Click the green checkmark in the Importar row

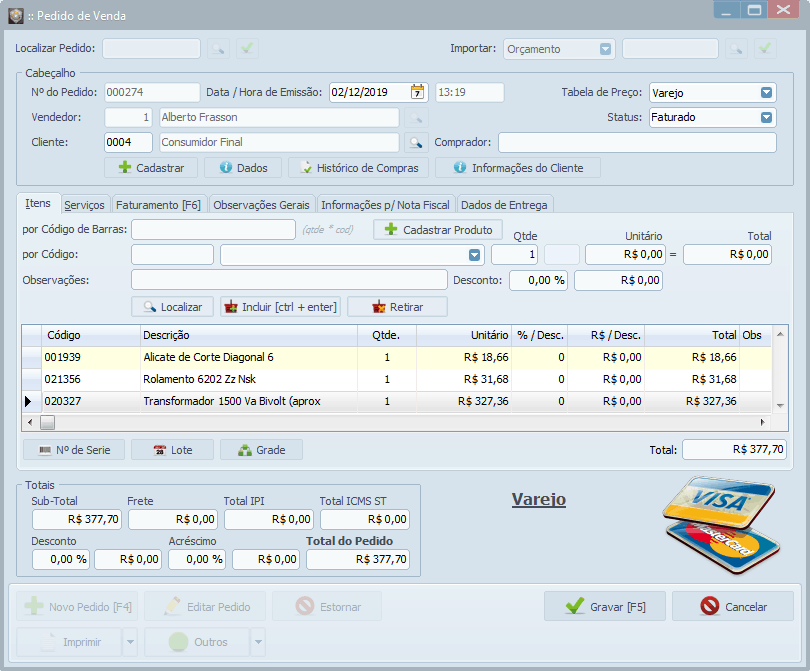pos(765,49)
